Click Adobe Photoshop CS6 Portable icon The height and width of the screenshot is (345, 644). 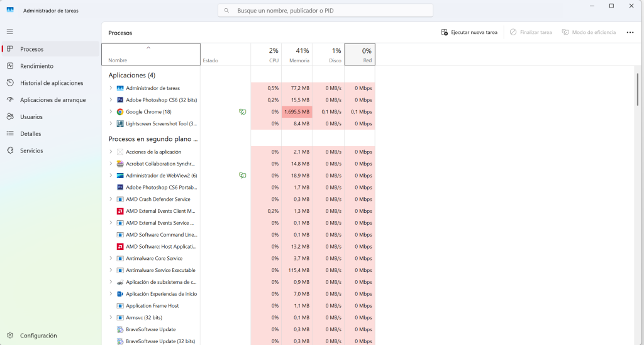pos(120,187)
